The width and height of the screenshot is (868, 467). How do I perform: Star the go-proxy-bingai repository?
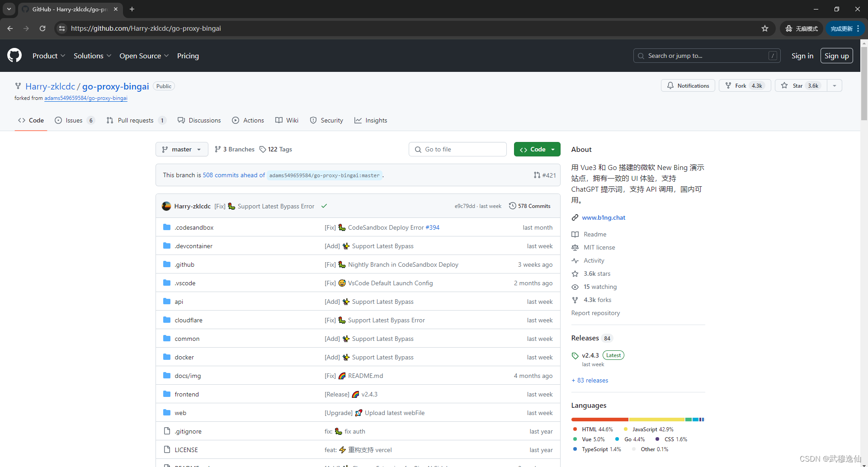tap(799, 85)
